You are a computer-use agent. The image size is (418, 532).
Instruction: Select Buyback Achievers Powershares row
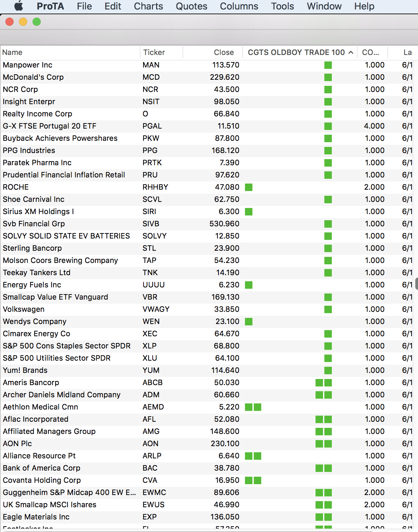tap(207, 138)
